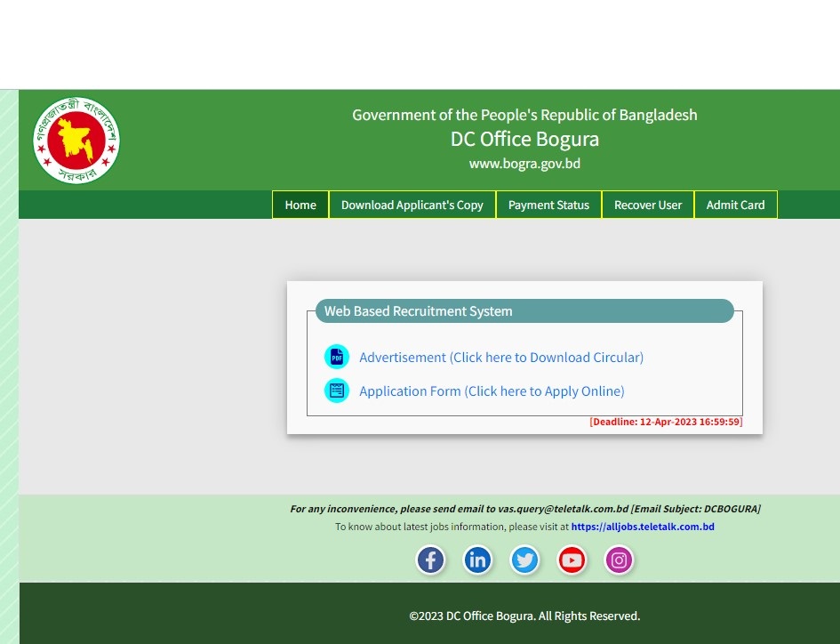The height and width of the screenshot is (644, 840).
Task: Open the YouTube channel icon
Action: 572,559
